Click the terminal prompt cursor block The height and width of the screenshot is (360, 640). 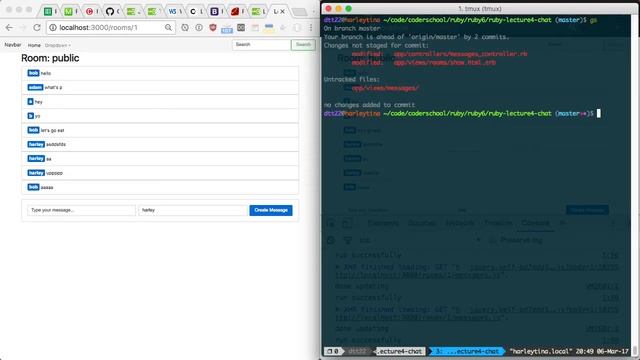pos(599,113)
